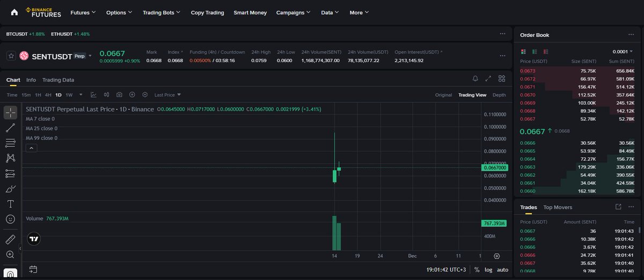Expand the Futures menu
The height and width of the screenshot is (280, 644).
tap(83, 12)
